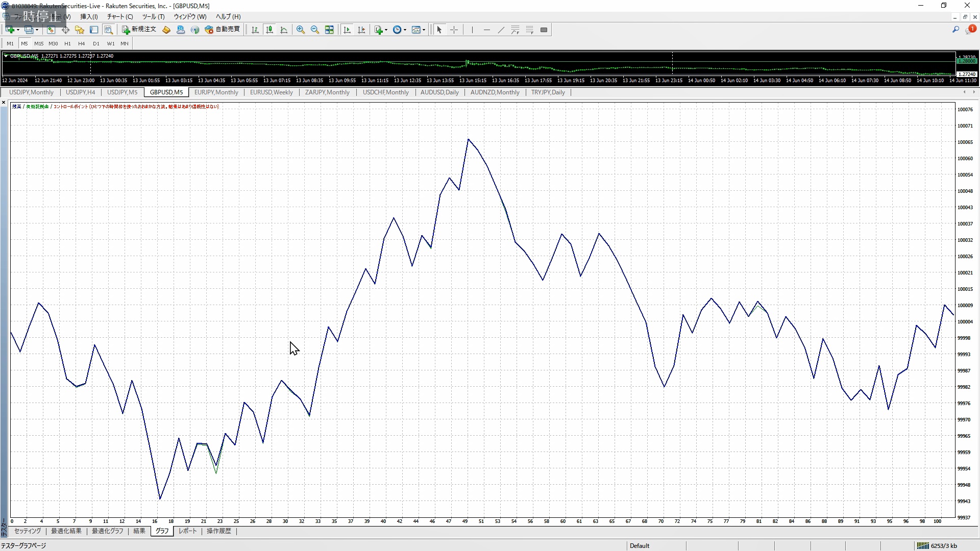This screenshot has height=551, width=980.
Task: Switch chart to line chart display
Action: [x=284, y=30]
